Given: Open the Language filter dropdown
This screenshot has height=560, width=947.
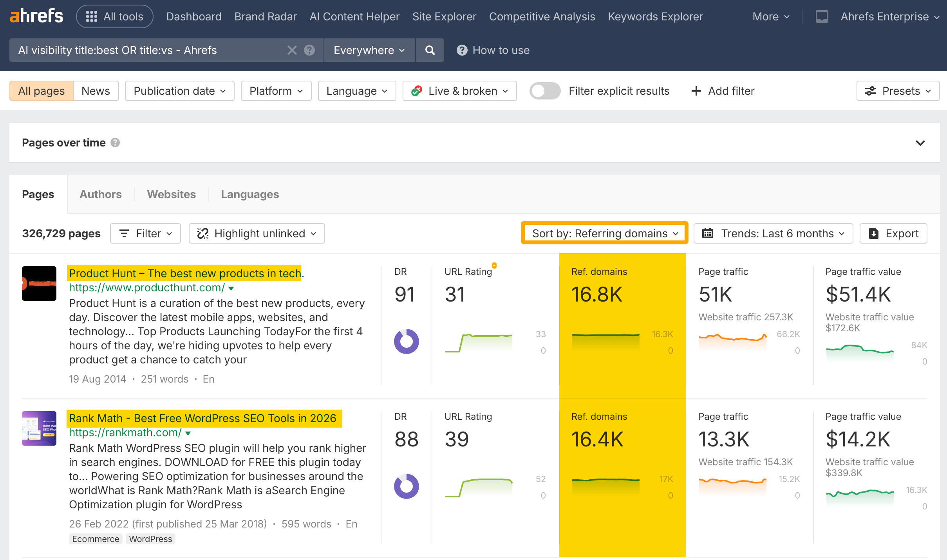Looking at the screenshot, I should tap(357, 91).
